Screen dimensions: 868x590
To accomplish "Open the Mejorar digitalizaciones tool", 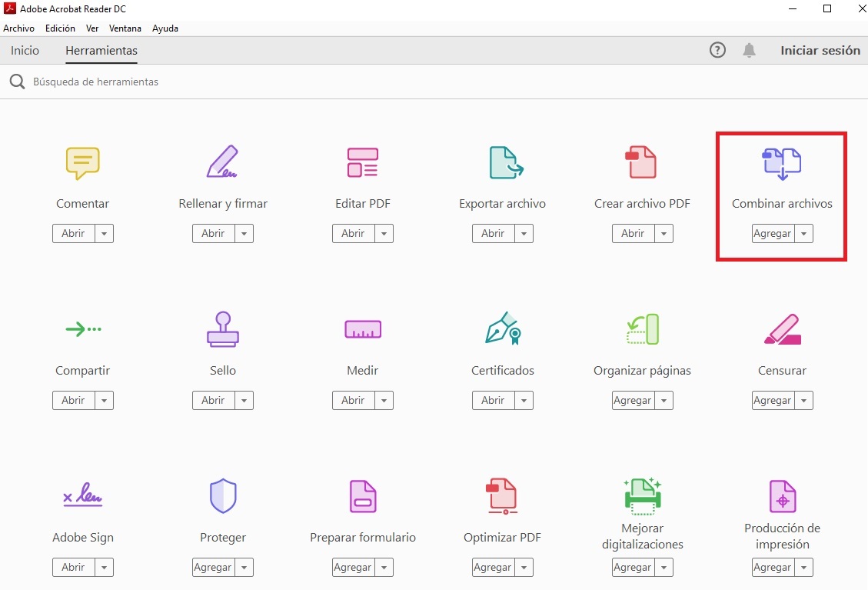I will [x=642, y=496].
